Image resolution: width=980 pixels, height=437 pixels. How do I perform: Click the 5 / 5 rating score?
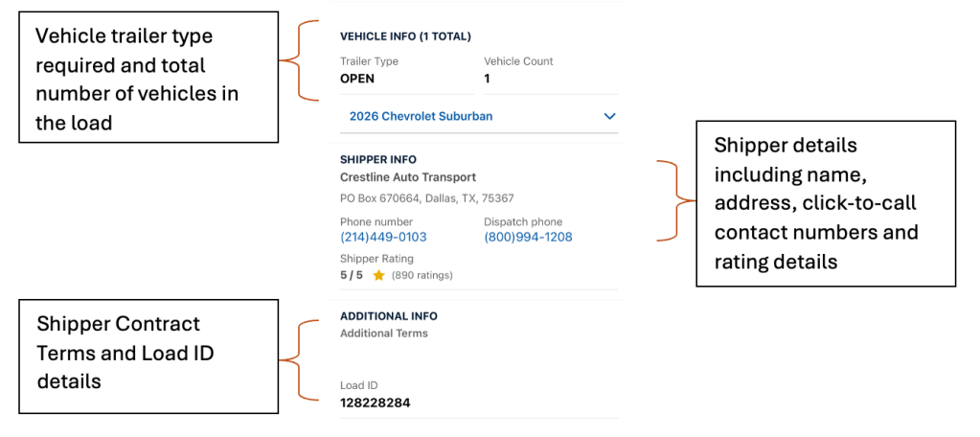coord(352,275)
